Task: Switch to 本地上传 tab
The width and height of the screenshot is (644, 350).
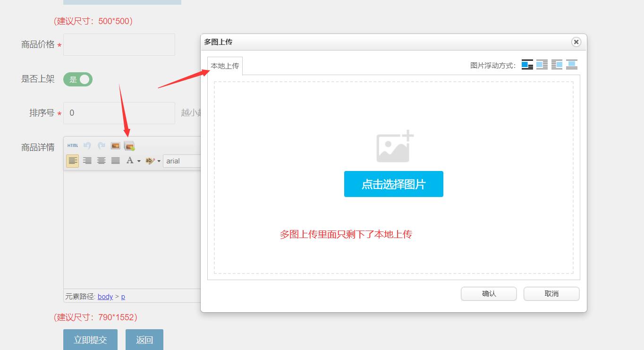Action: [225, 66]
